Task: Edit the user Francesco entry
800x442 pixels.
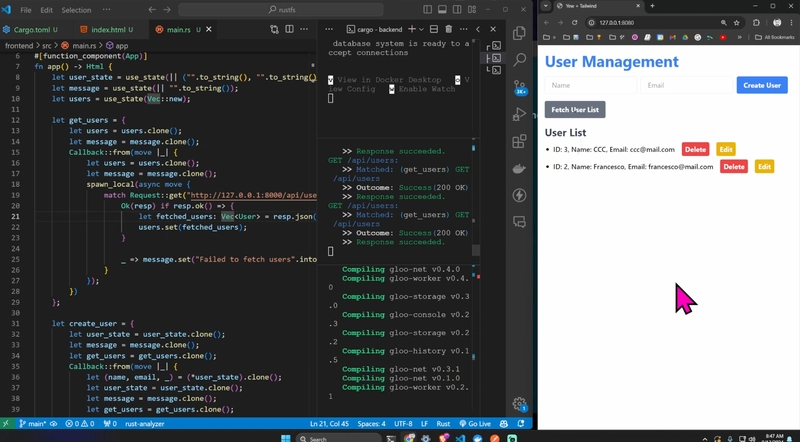Action: (x=764, y=166)
